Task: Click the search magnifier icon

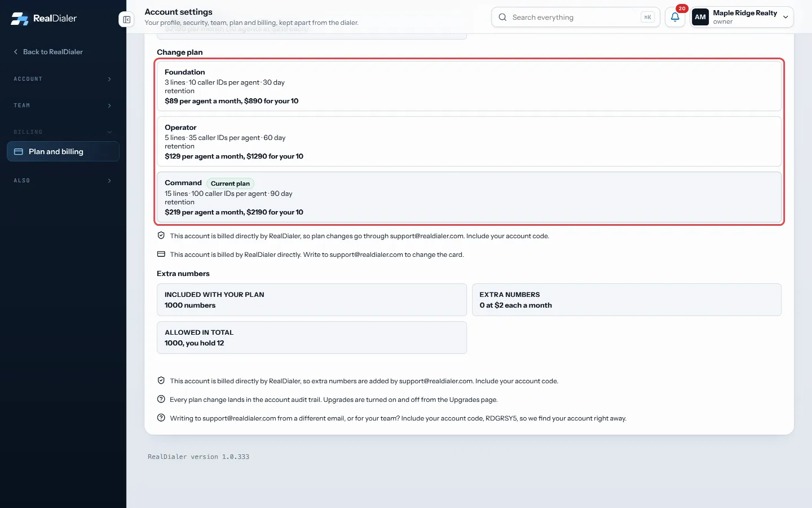Action: pos(502,17)
